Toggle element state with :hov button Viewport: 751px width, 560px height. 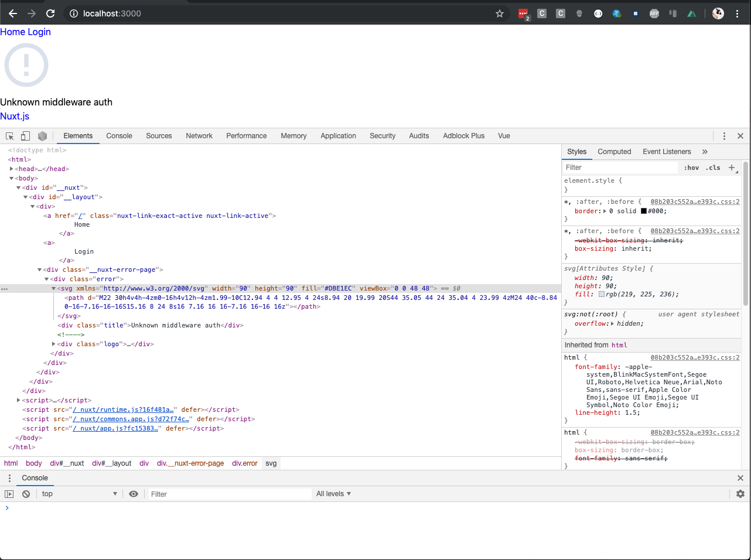pyautogui.click(x=691, y=168)
